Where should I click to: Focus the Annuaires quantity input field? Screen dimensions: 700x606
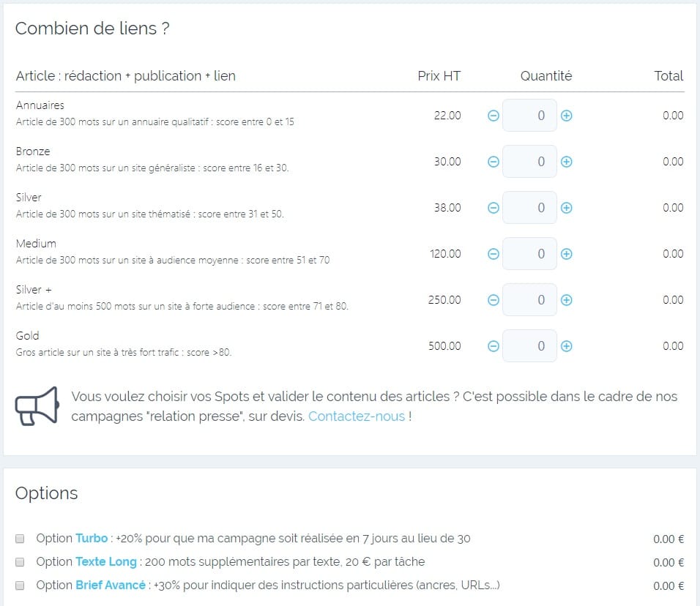(x=529, y=116)
